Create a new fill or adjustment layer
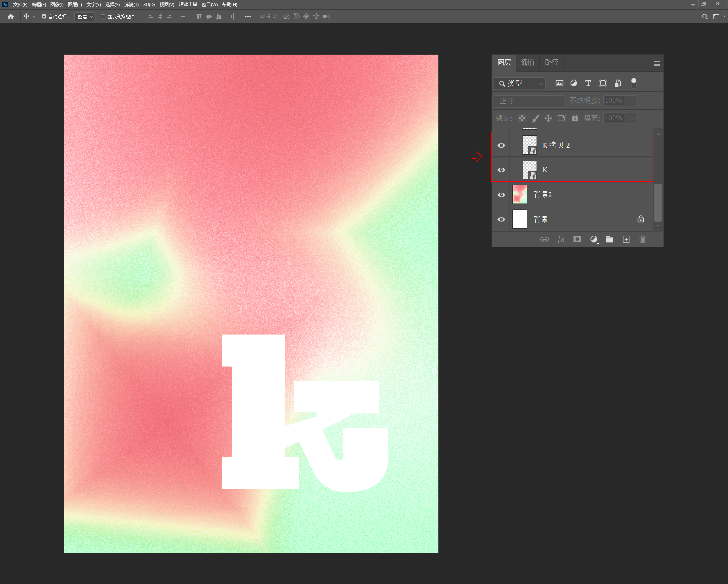The width and height of the screenshot is (728, 584). pos(594,239)
